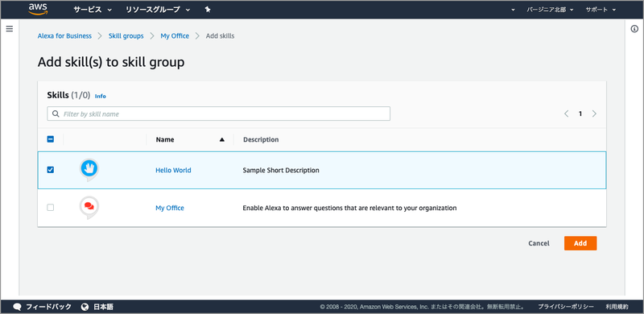
Task: Open the My Office skill name link
Action: click(170, 208)
